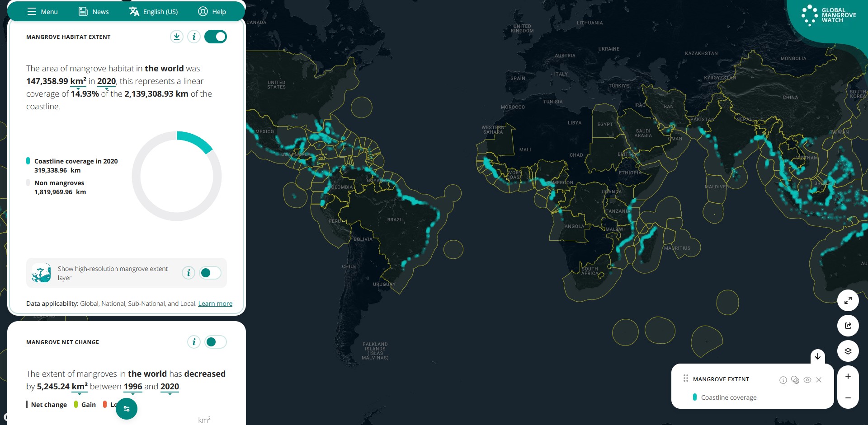The image size is (868, 425).
Task: View info about high-resolution mangrove layer
Action: 188,273
